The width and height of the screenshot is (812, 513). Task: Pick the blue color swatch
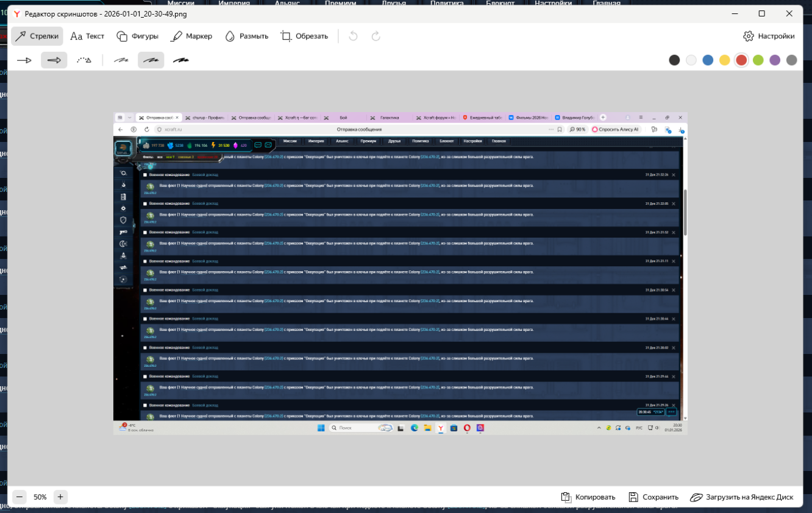tap(708, 60)
